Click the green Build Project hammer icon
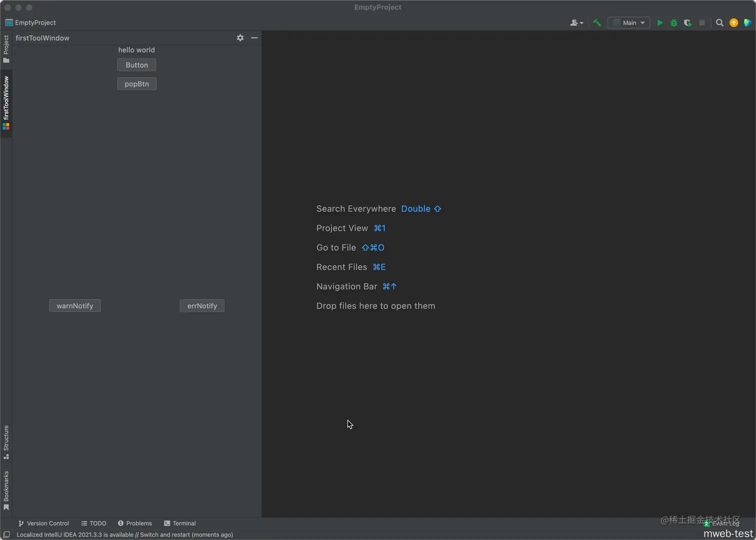Image resolution: width=756 pixels, height=540 pixels. [596, 22]
